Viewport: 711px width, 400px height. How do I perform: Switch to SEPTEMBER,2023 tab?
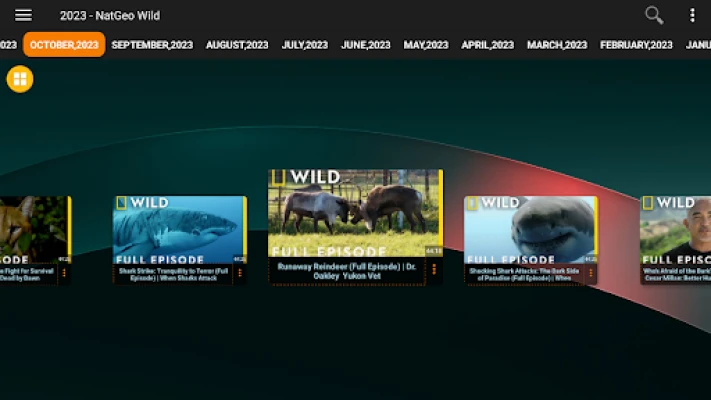[x=152, y=45]
